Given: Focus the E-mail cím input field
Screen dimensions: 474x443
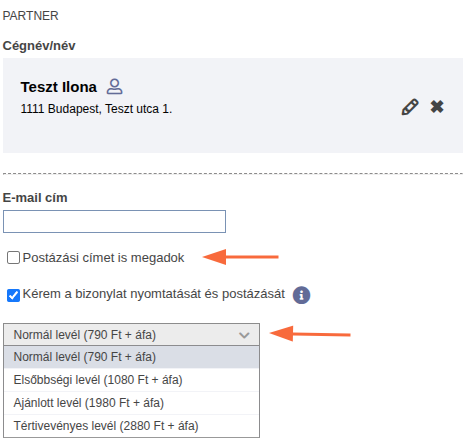Looking at the screenshot, I should 114,221.
